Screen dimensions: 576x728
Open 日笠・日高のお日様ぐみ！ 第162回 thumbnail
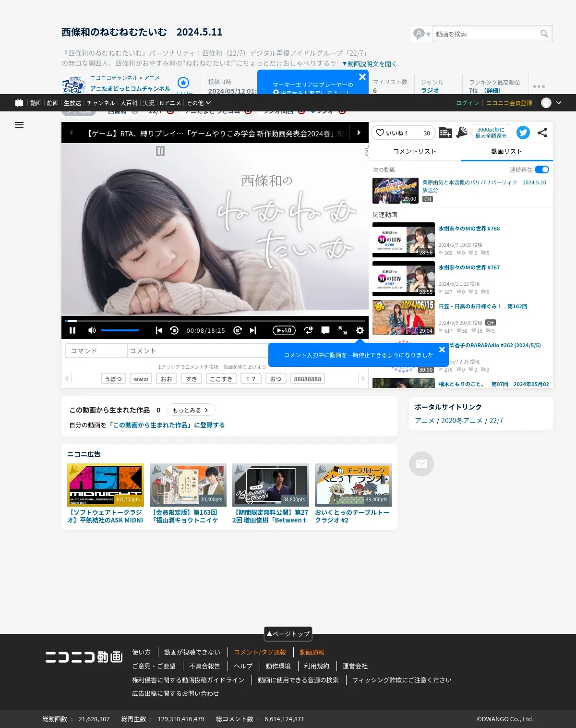pyautogui.click(x=404, y=317)
